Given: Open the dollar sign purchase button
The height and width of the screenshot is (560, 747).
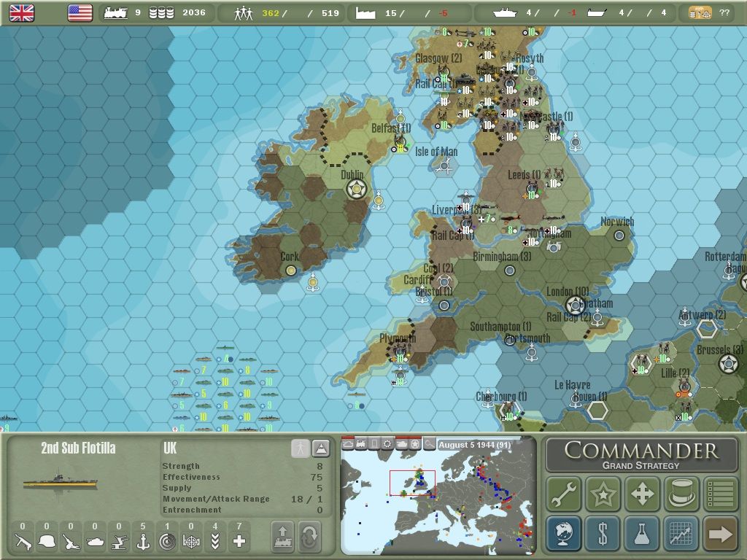Looking at the screenshot, I should (x=603, y=533).
